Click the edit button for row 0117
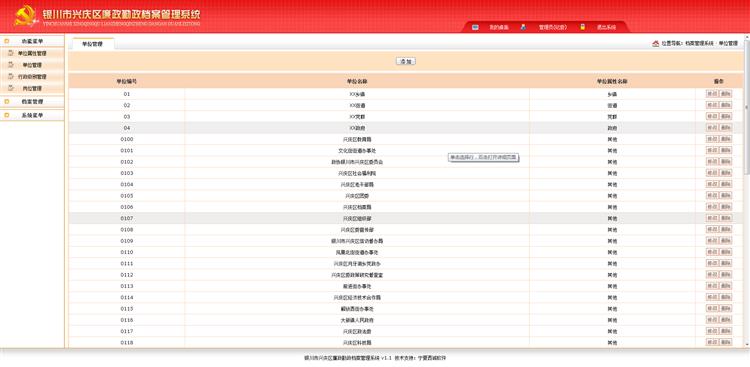The image size is (750, 367). point(712,331)
